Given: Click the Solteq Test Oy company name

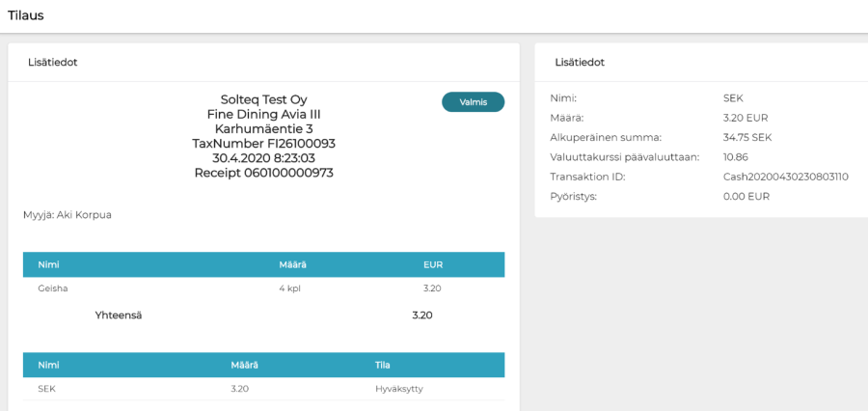Looking at the screenshot, I should 263,99.
